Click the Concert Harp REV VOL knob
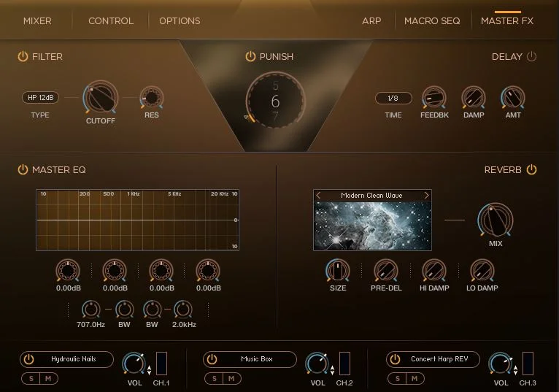This screenshot has width=559, height=392. 500,363
